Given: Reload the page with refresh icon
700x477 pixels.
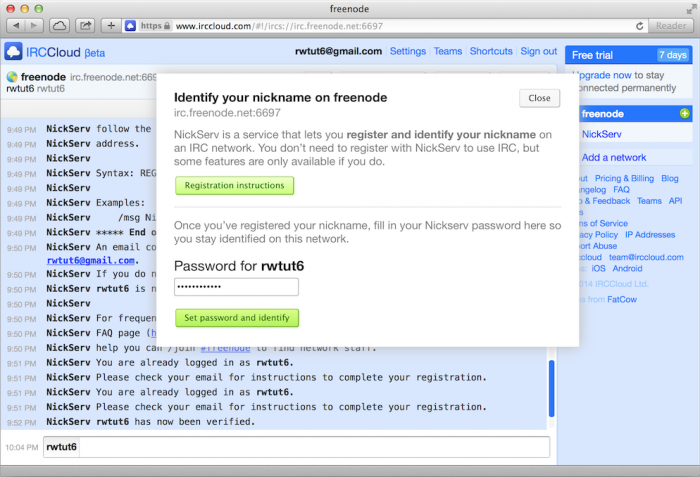Looking at the screenshot, I should (639, 26).
